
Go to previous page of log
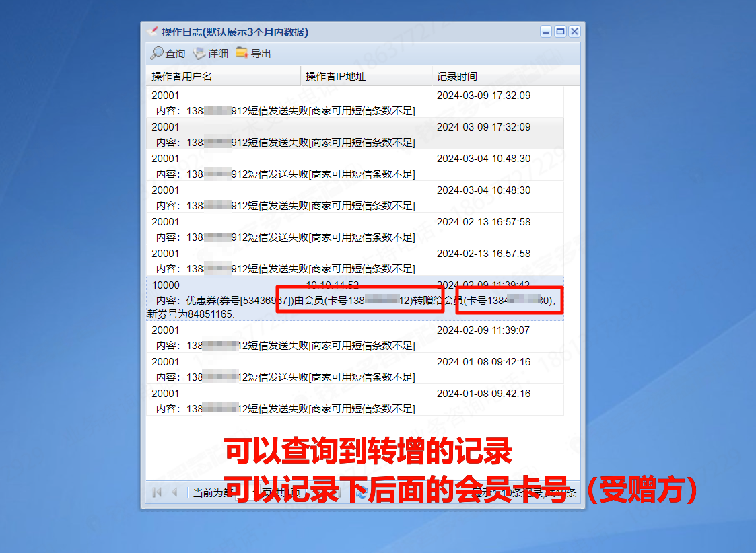[174, 492]
